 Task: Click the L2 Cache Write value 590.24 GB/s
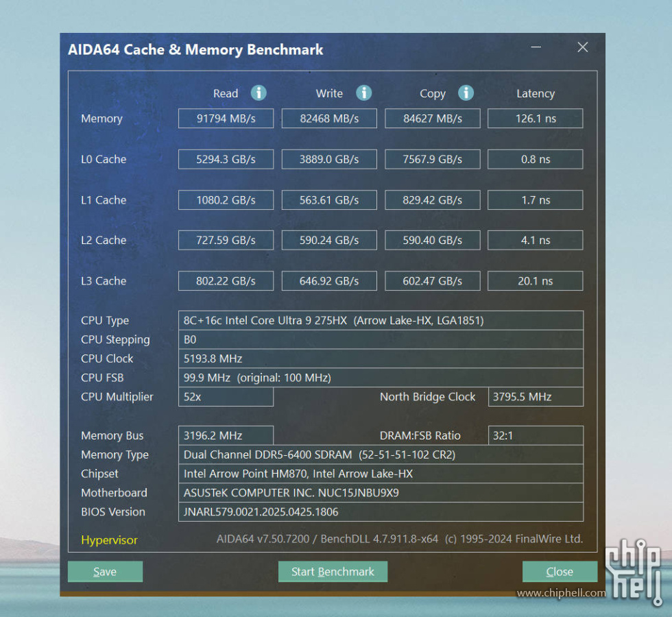[329, 241]
